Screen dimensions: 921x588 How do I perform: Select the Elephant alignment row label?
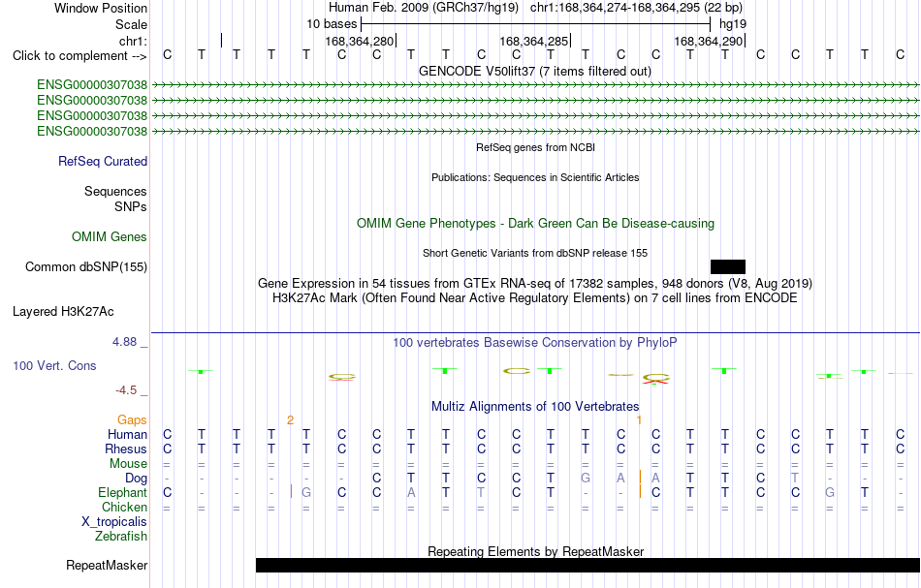pos(123,492)
